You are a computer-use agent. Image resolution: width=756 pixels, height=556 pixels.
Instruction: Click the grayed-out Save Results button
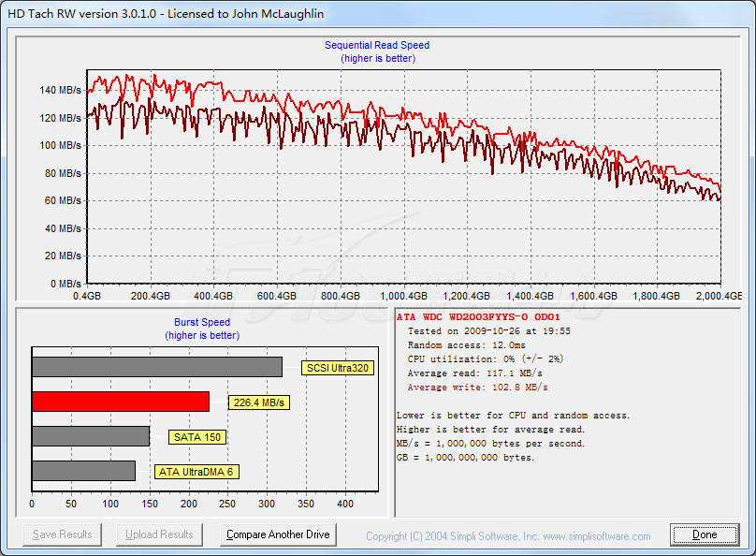[63, 534]
